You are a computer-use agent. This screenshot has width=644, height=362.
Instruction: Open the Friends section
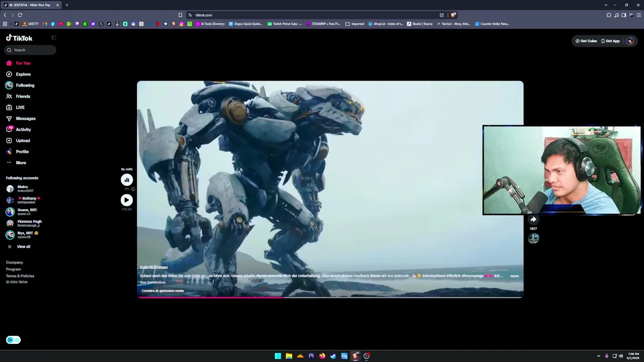click(x=19, y=97)
